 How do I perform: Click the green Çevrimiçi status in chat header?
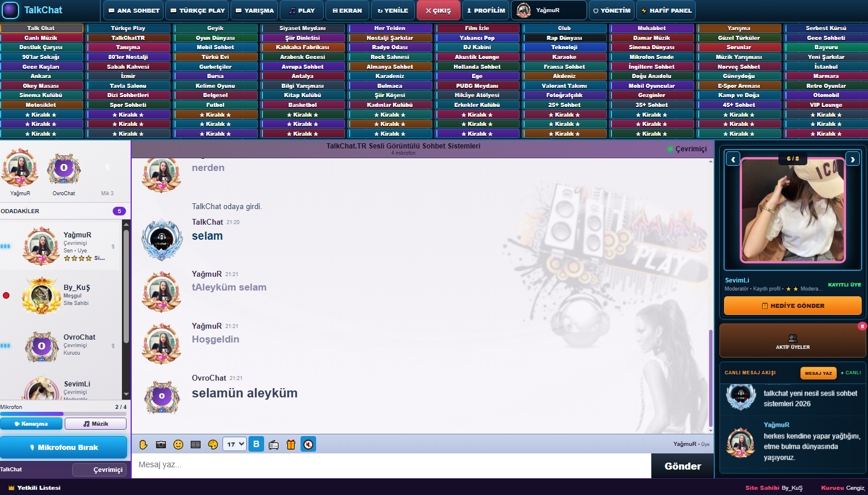[687, 149]
